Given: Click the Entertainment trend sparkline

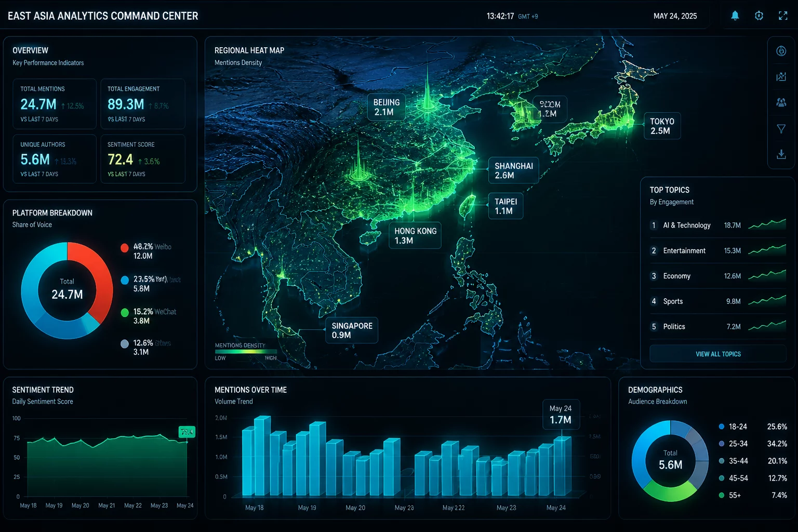Looking at the screenshot, I should click(767, 250).
